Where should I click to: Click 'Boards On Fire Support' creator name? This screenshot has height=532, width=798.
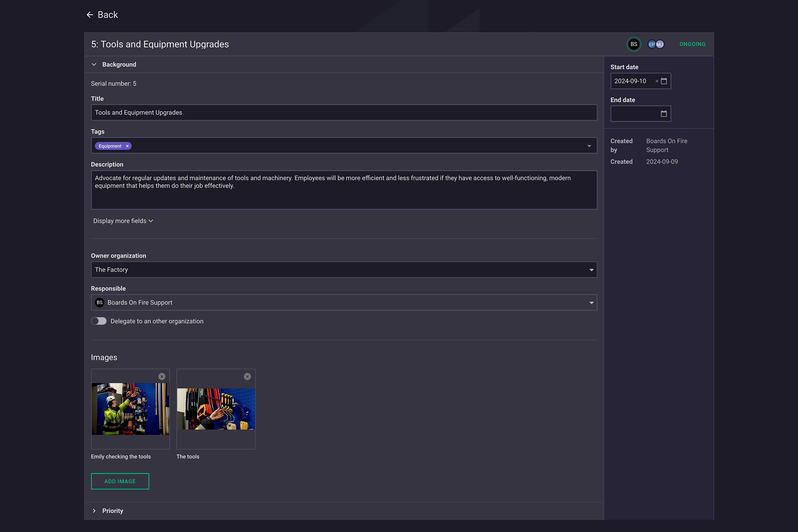pos(667,145)
